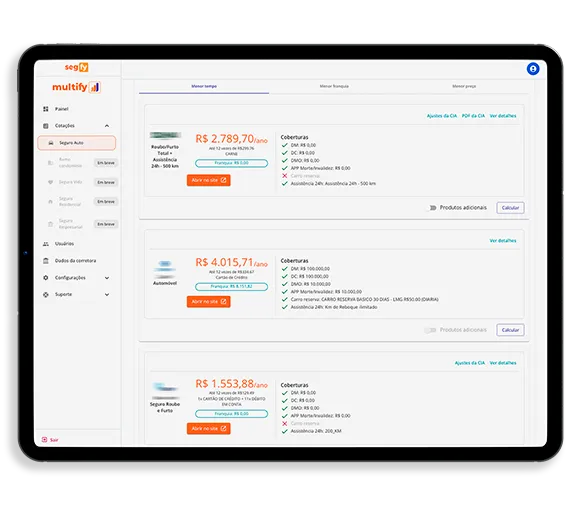
Task: Click the Configurações gear icon
Action: [46, 278]
